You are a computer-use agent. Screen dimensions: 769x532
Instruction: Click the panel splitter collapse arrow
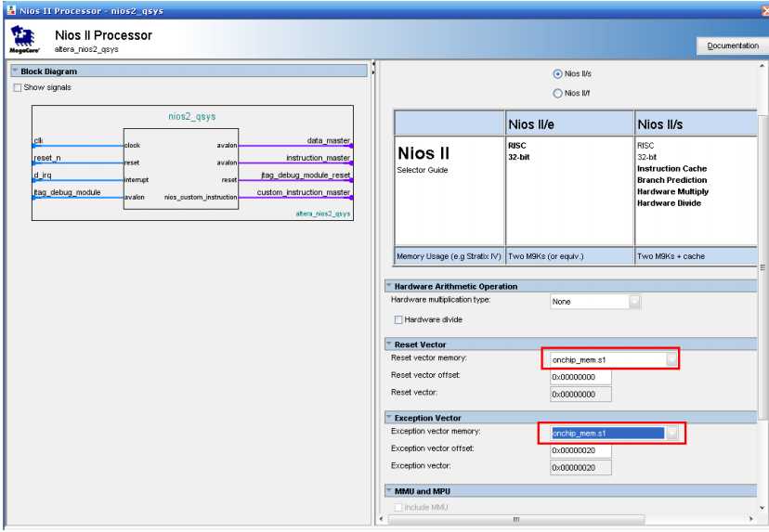[373, 65]
